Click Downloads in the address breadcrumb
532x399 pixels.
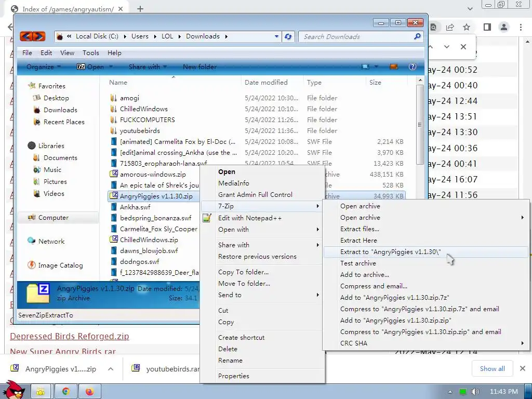pos(203,36)
